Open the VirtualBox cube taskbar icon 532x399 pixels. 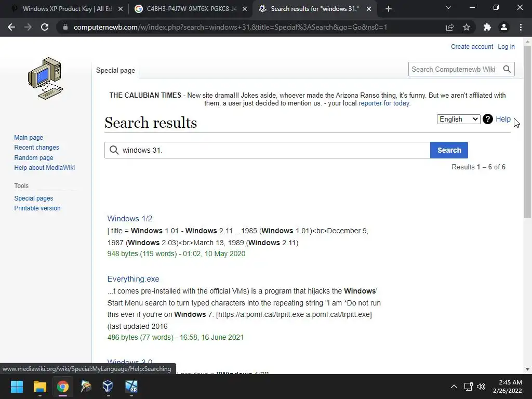108,387
